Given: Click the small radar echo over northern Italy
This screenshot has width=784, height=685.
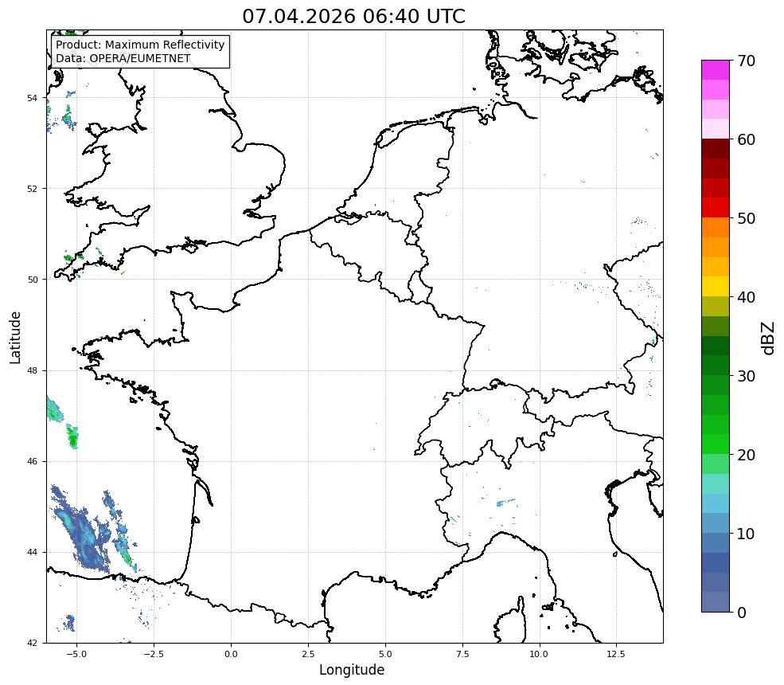Looking at the screenshot, I should coord(505,503).
